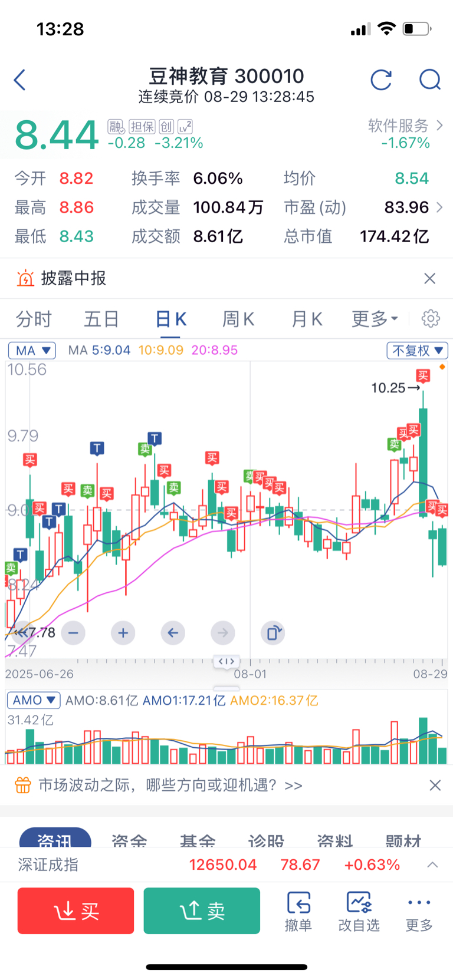The height and width of the screenshot is (980, 453).
Task: Expand the 深证成指 index bar
Action: [x=432, y=864]
